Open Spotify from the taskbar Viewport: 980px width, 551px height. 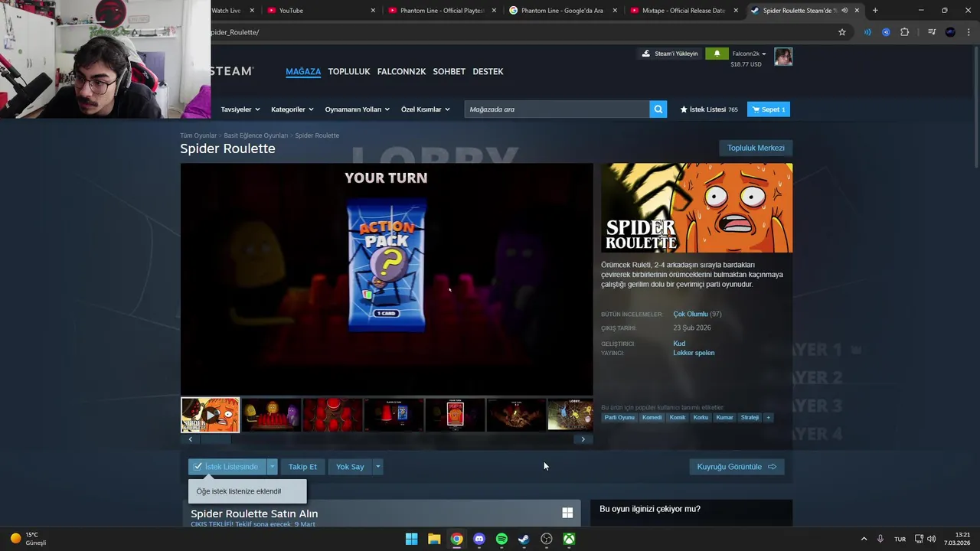tap(501, 539)
